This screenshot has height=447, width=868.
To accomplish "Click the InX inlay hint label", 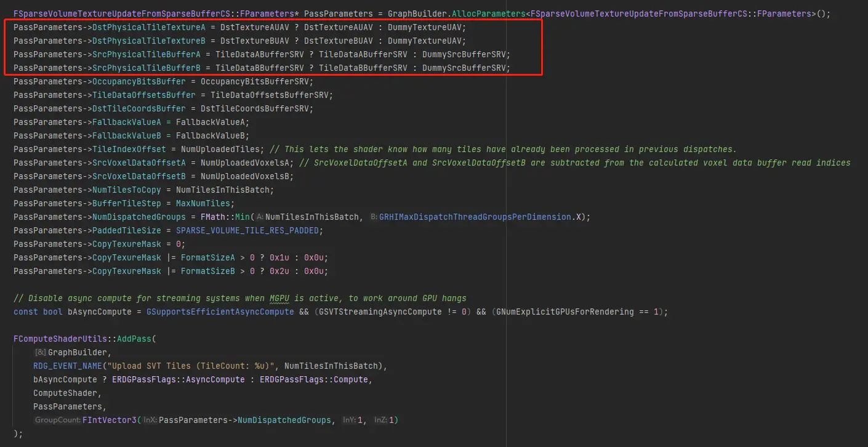I will [x=150, y=420].
